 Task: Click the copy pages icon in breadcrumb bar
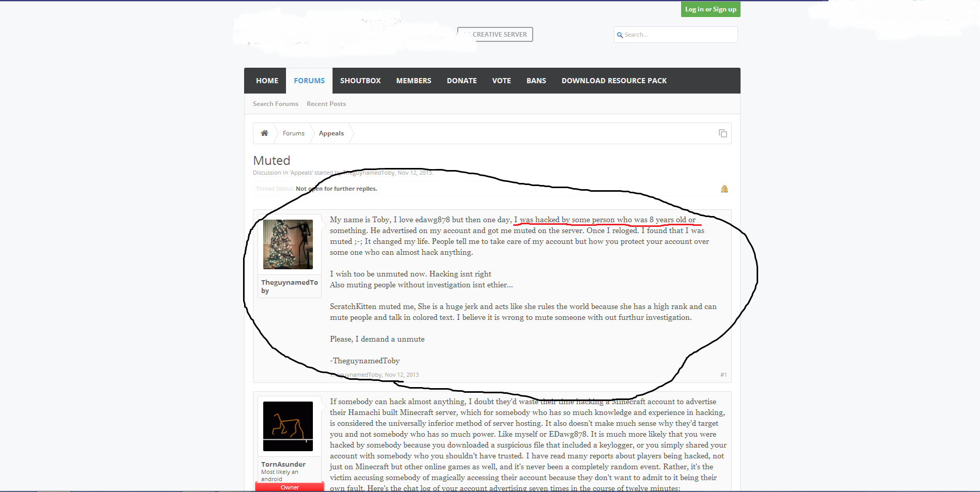(722, 133)
